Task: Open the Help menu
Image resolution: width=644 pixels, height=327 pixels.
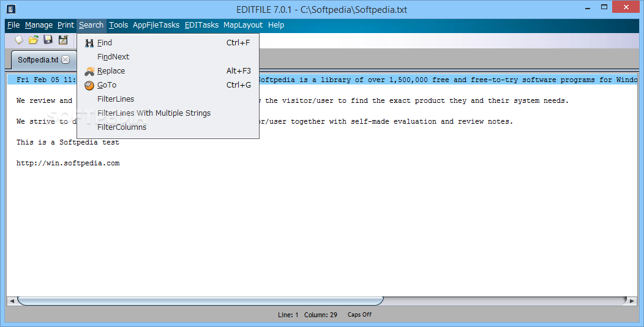Action: [x=276, y=25]
